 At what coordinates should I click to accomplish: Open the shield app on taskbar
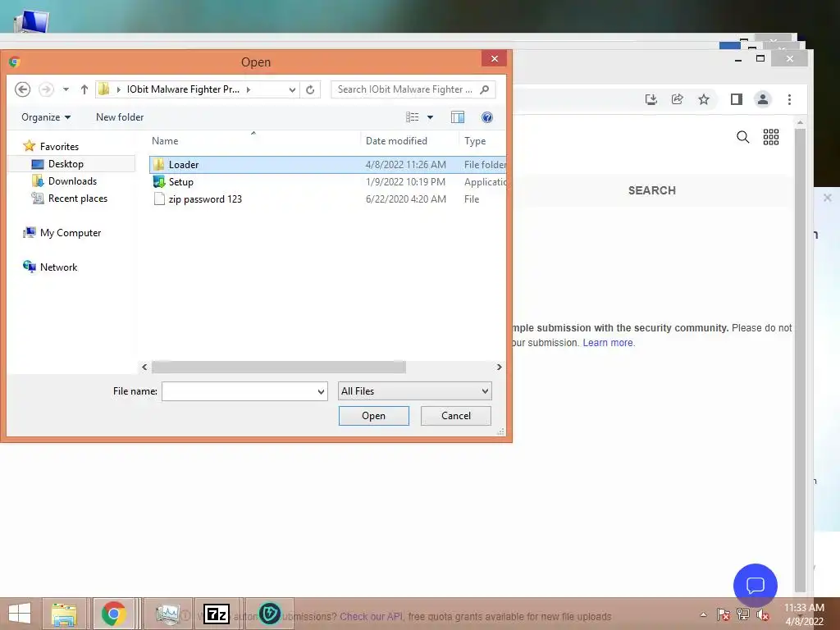269,614
